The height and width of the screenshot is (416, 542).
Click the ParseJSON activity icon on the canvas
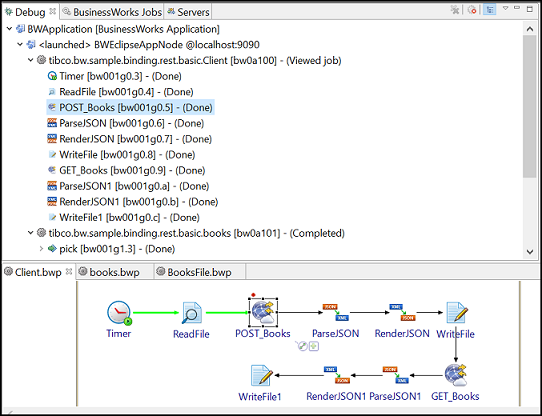click(x=335, y=312)
